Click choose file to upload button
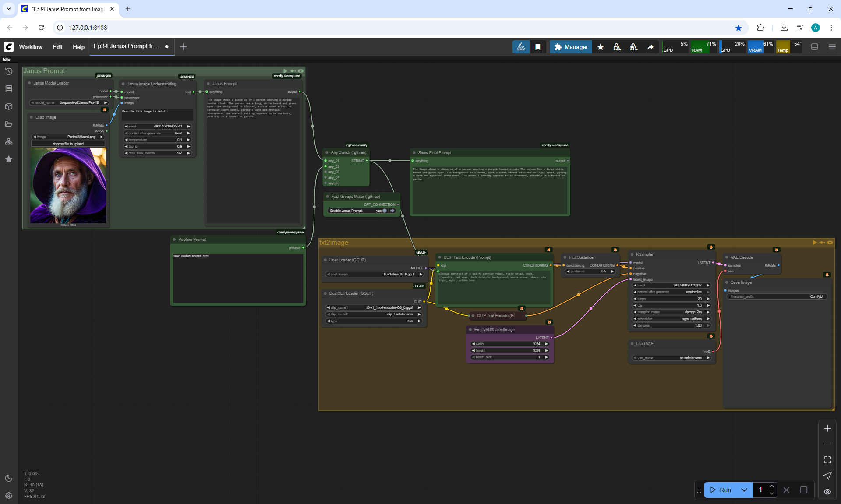 tap(68, 144)
